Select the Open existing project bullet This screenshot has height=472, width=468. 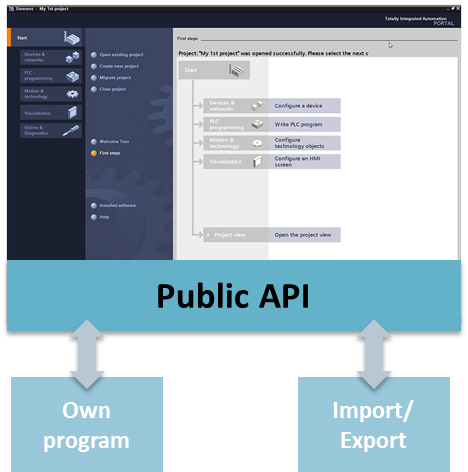click(x=94, y=55)
